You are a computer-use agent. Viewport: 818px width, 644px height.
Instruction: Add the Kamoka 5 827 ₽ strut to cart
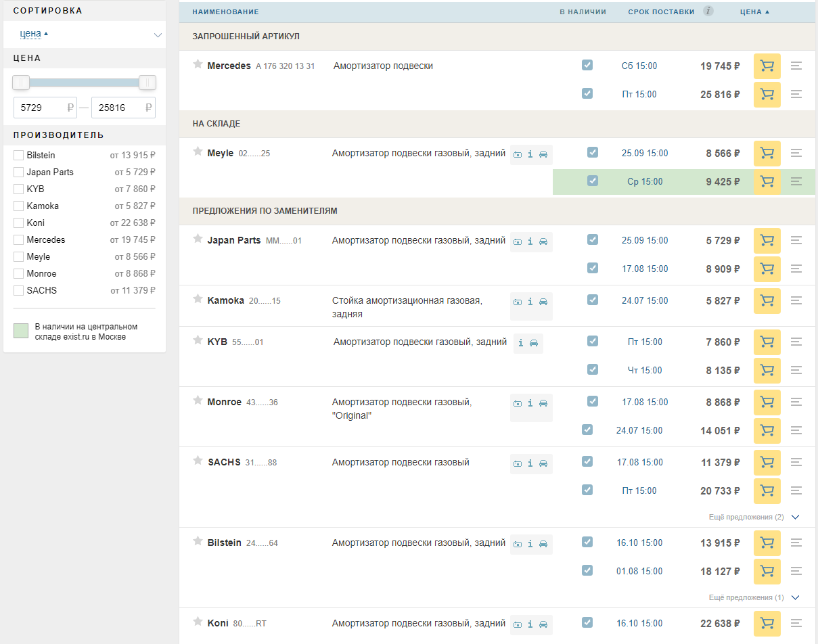point(767,301)
